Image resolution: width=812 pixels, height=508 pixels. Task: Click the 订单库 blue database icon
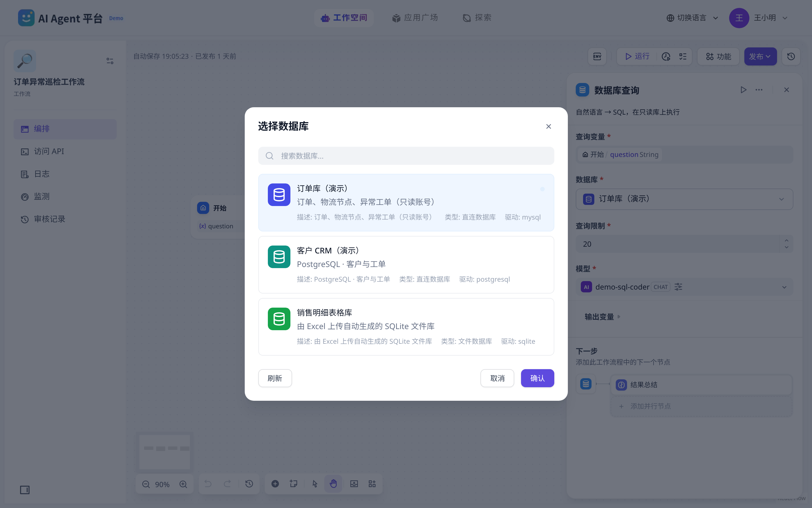279,194
